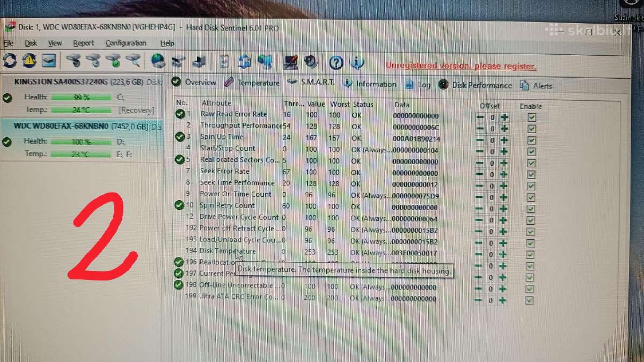Open the Report menu
This screenshot has width=644, height=362.
(x=83, y=43)
